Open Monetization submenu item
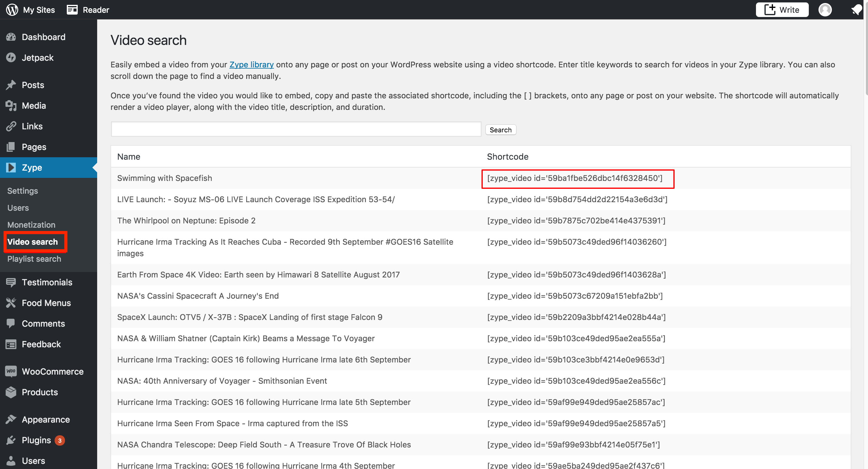 point(31,225)
